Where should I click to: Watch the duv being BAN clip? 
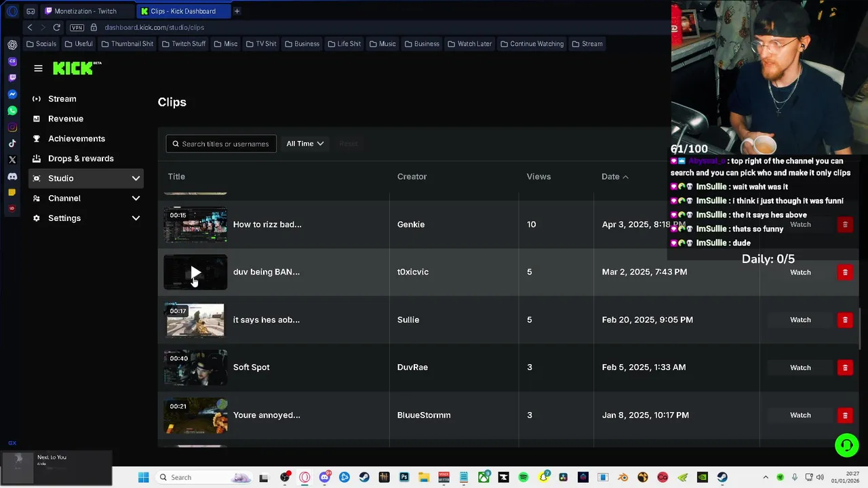coord(800,272)
